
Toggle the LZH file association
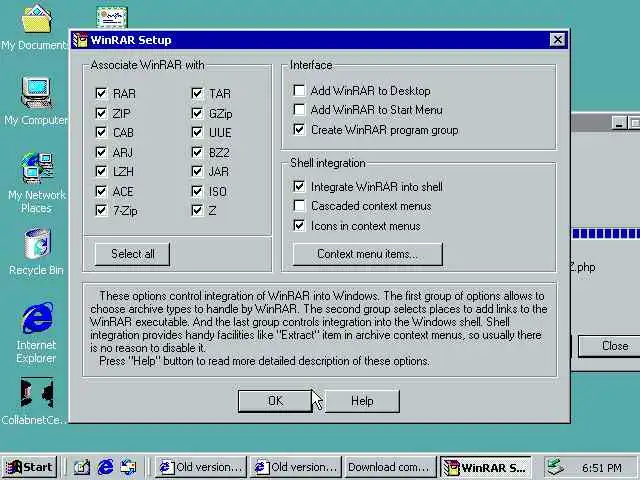coord(101,171)
